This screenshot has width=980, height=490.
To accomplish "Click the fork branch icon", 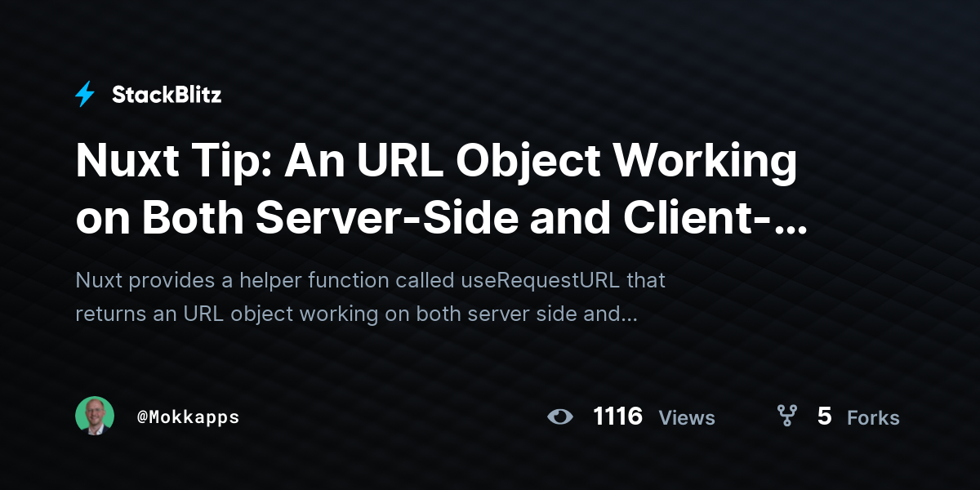I will click(787, 416).
